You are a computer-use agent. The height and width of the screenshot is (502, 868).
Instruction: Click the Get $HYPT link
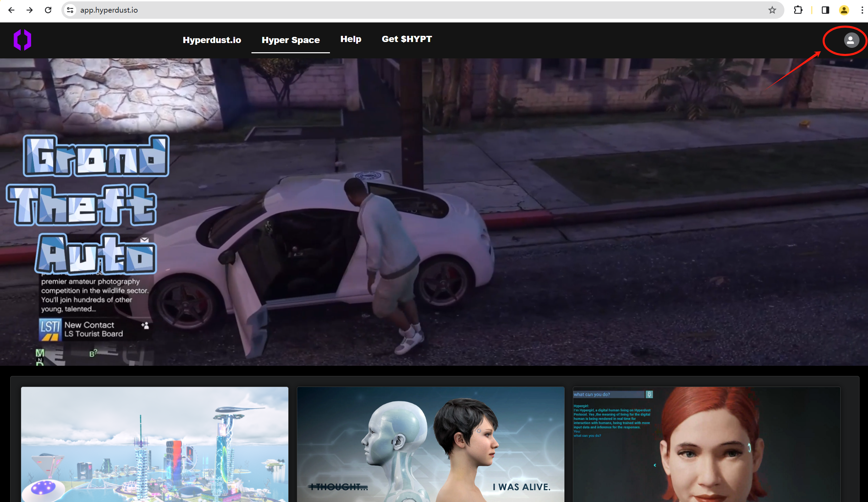tap(406, 39)
